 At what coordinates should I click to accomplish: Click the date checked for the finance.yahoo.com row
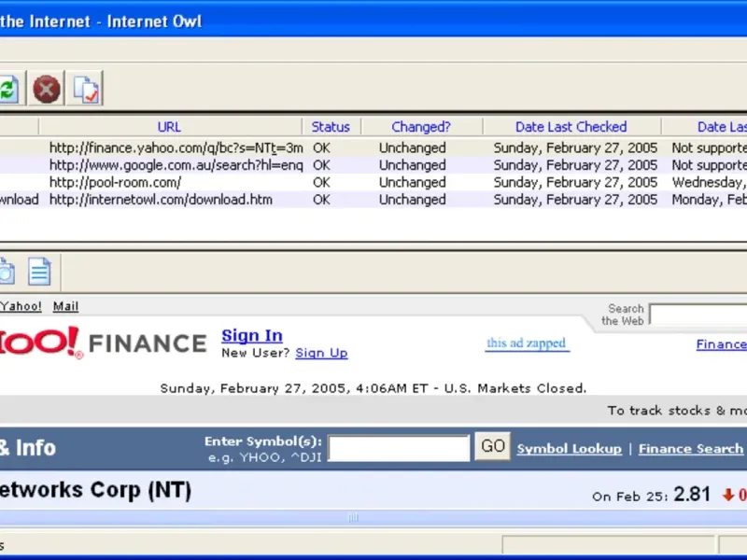pyautogui.click(x=575, y=148)
